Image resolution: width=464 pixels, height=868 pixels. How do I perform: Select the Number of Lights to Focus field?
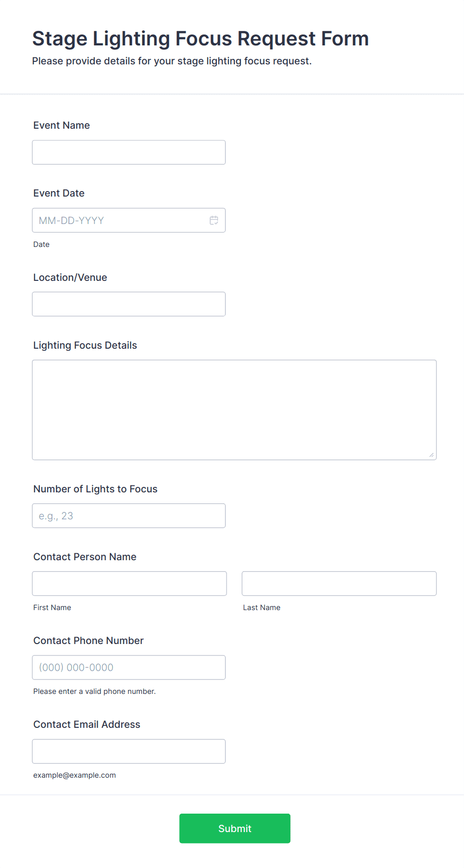click(x=129, y=516)
